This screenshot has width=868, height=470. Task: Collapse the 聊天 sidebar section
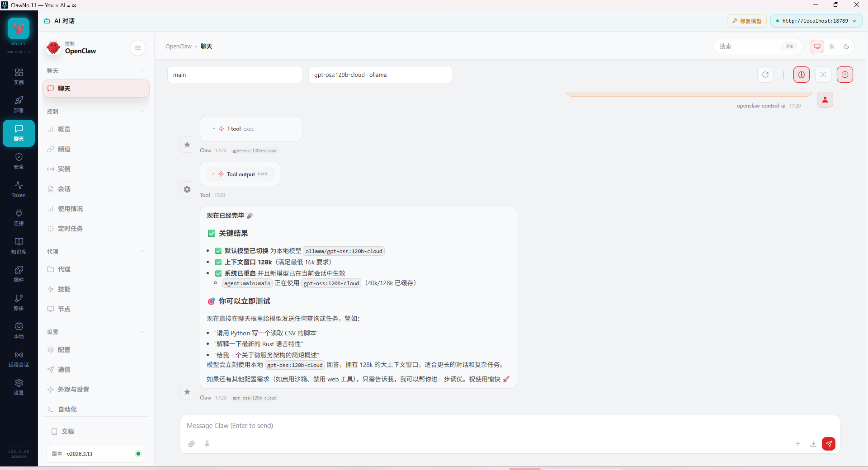coord(142,71)
